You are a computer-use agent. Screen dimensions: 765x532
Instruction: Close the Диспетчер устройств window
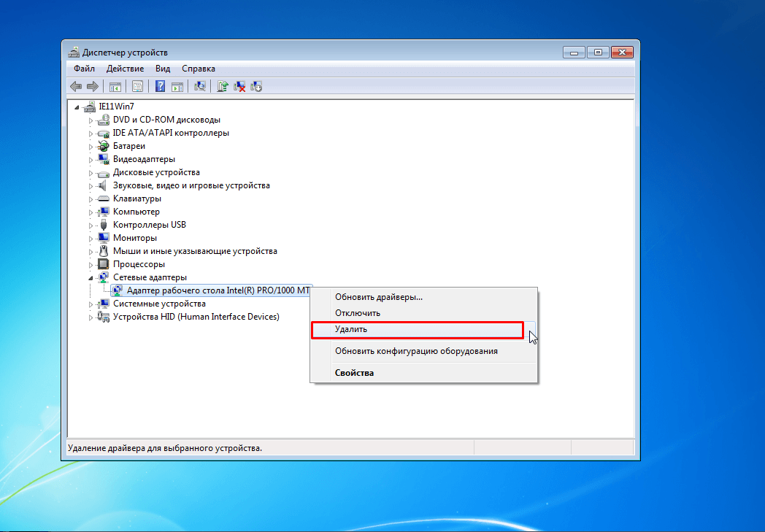point(622,52)
